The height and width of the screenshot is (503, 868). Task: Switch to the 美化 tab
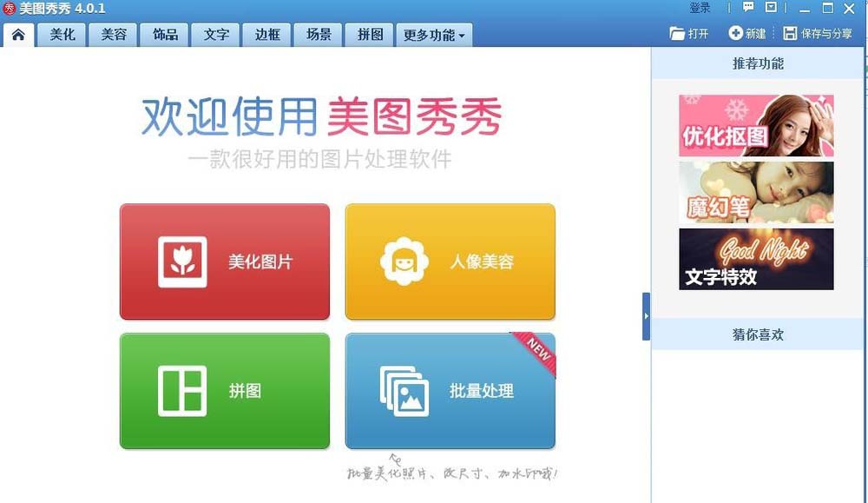pyautogui.click(x=62, y=35)
